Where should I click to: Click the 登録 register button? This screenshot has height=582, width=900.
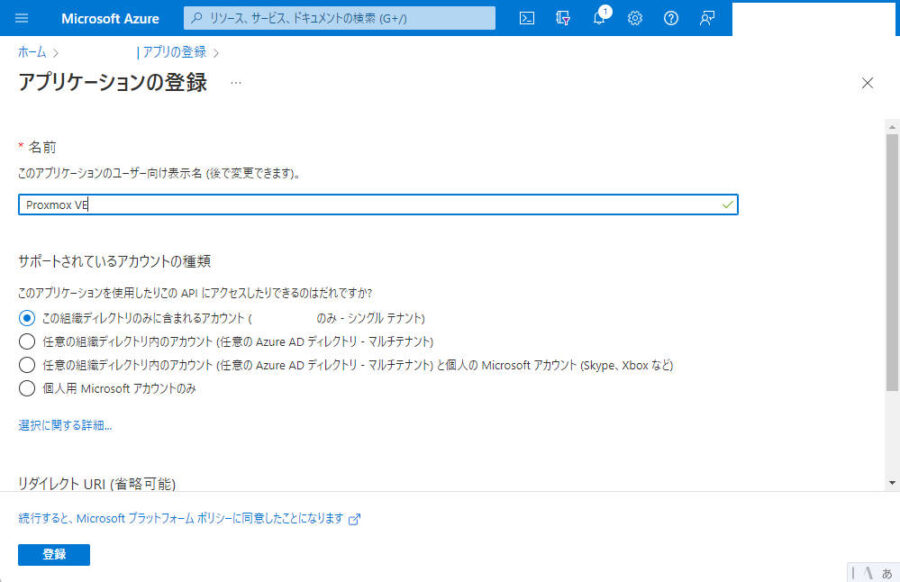53,554
